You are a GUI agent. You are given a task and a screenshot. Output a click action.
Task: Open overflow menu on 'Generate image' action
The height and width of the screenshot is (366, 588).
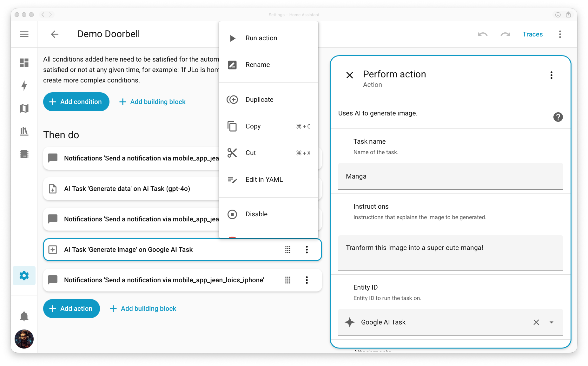coord(307,250)
